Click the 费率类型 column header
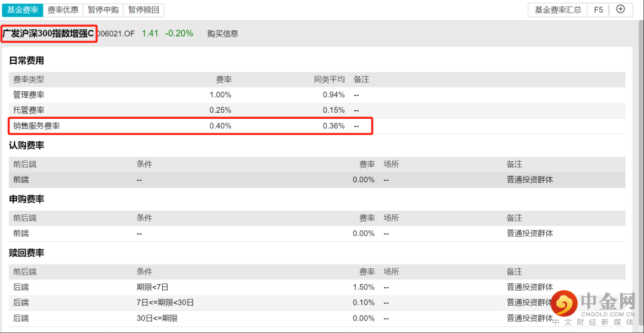This screenshot has width=644, height=333. click(29, 79)
